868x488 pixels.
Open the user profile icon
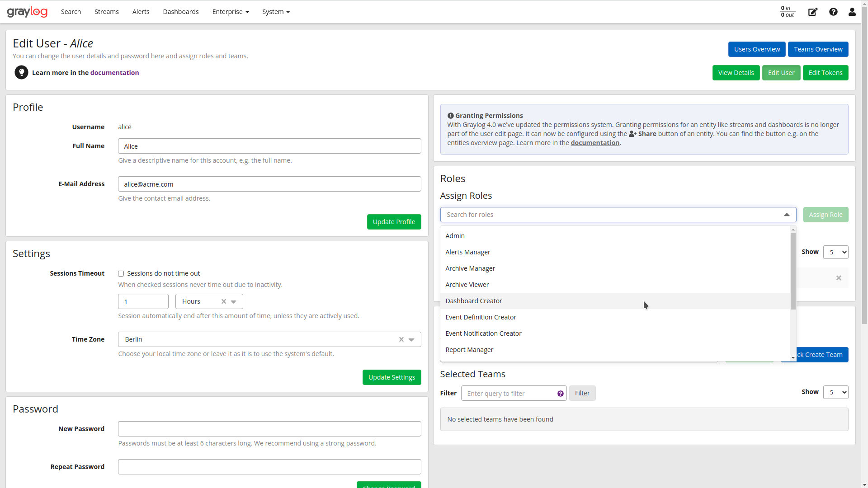point(852,12)
